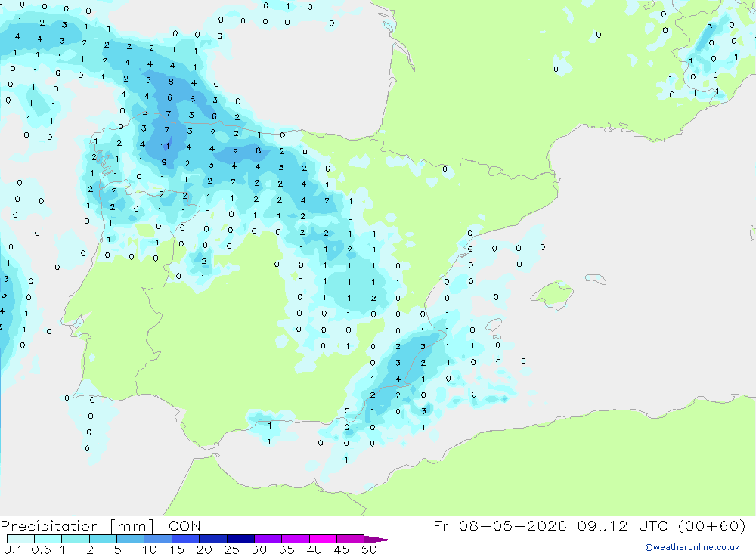Click the '30' legend scale label
Image resolution: width=756 pixels, height=554 pixels.
pos(259,549)
